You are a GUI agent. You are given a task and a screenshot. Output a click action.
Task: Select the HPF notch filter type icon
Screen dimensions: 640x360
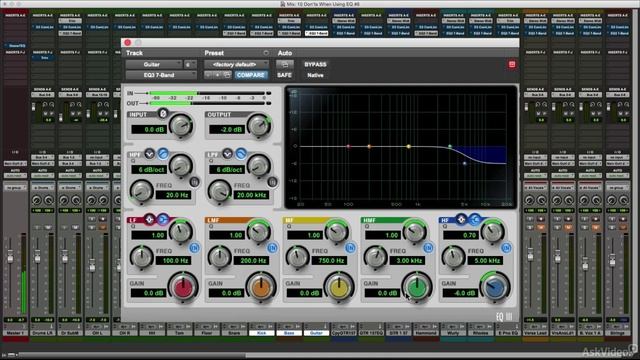click(149, 154)
